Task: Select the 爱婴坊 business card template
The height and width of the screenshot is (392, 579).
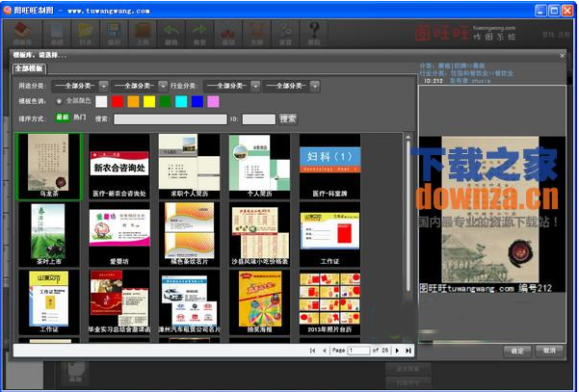Action: [119, 234]
